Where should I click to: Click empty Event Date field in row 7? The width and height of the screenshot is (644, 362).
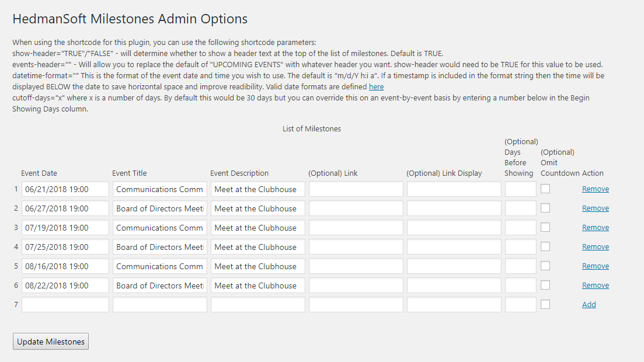65,304
